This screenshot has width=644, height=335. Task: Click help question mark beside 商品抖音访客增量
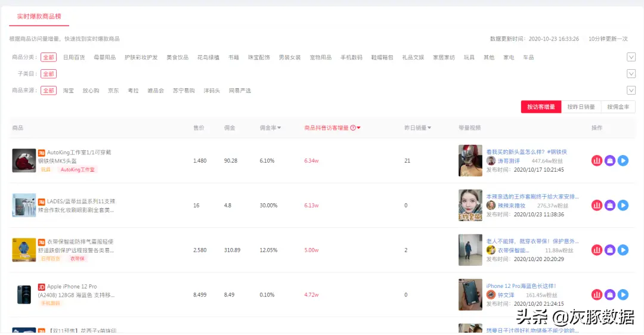(x=353, y=128)
